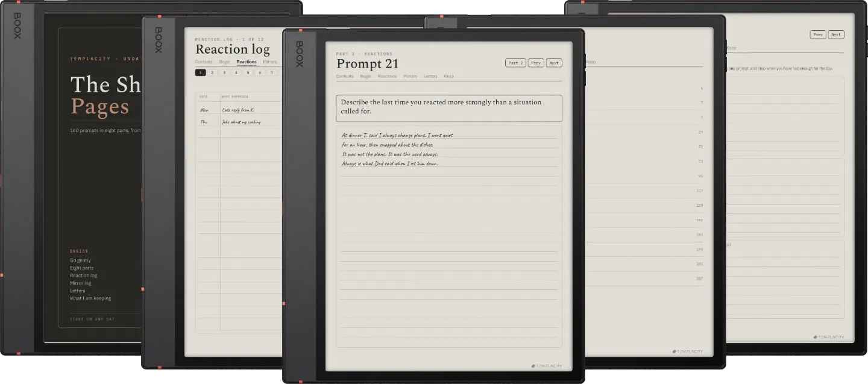Screen dimensions: 868x384
Task: Click 'START ON ANY DAY' on the cover page
Action: [92, 319]
